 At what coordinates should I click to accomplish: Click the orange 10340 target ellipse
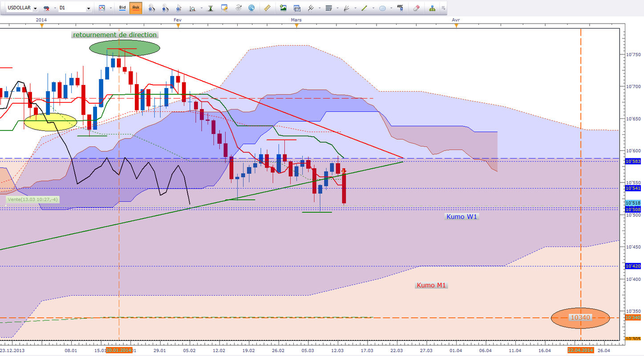point(580,318)
